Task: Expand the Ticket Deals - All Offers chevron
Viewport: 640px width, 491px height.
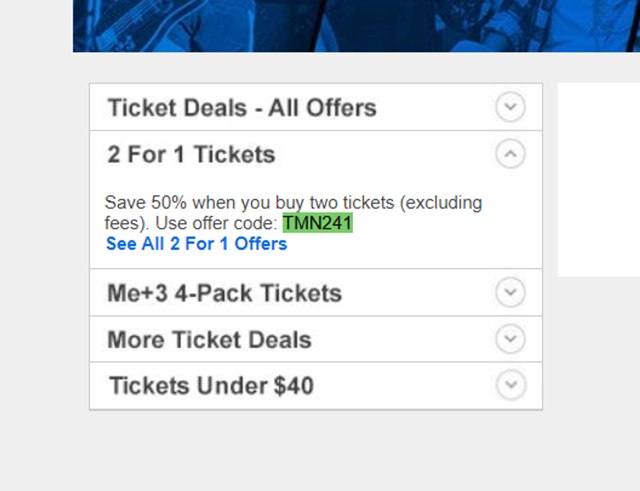Action: 510,107
